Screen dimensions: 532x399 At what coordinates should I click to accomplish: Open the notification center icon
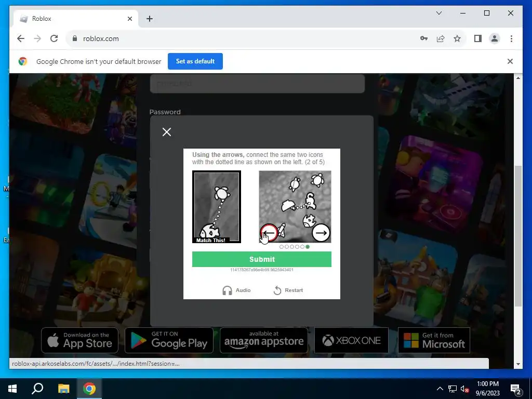click(x=516, y=389)
